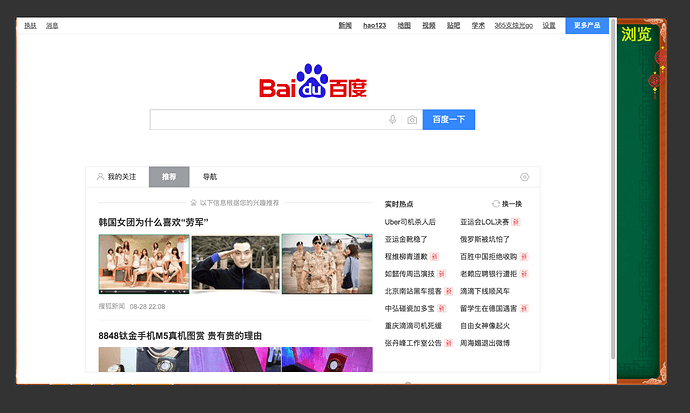Screen dimensions: 690x413
Task: Open hot topic 程维柳青道歉
Action: pos(406,256)
